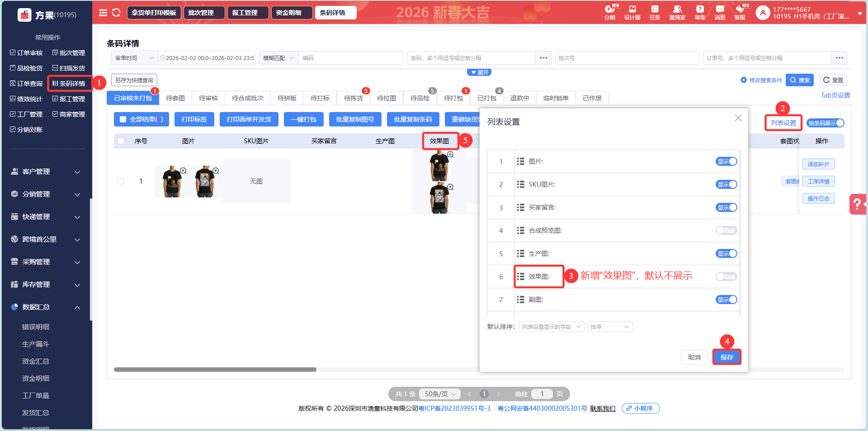
Task: Click the horizontal scrollbar under the table
Action: coord(215,370)
